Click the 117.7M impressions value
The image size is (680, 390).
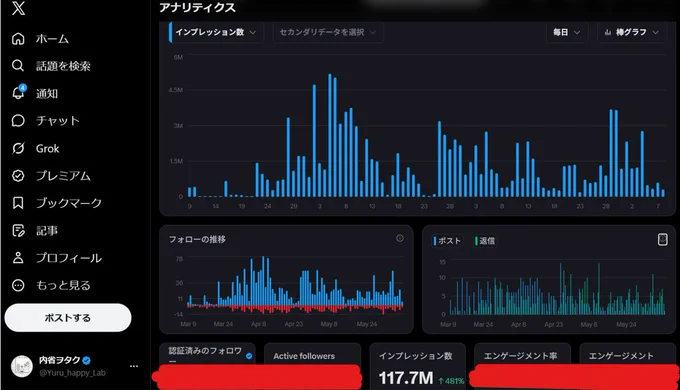(406, 378)
